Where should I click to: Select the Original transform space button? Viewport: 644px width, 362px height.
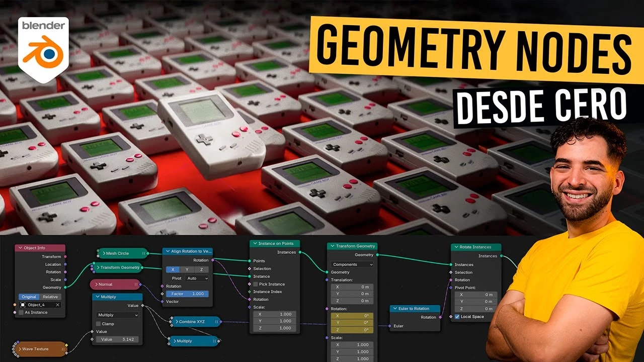30,297
